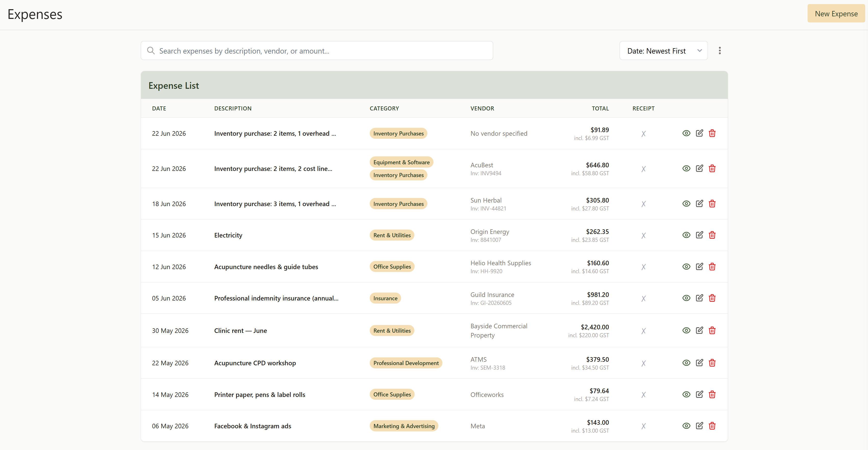Click the $2,420.00 total amount

click(x=595, y=327)
